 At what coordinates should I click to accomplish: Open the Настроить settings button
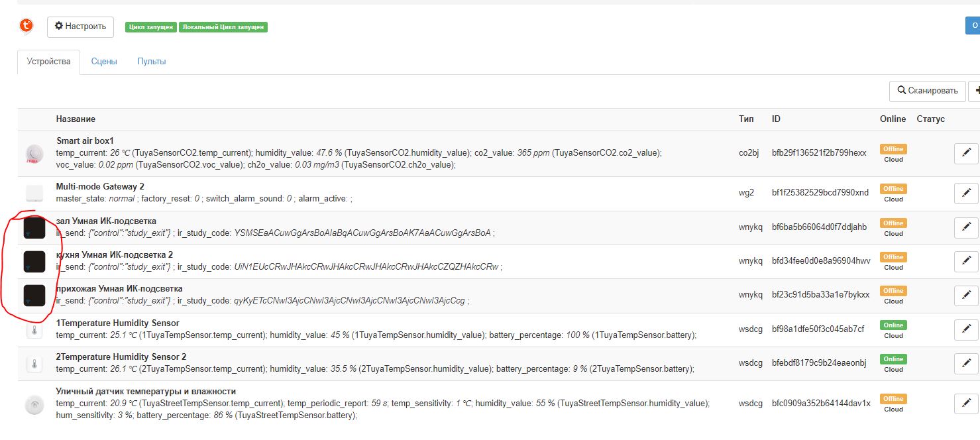(x=80, y=27)
